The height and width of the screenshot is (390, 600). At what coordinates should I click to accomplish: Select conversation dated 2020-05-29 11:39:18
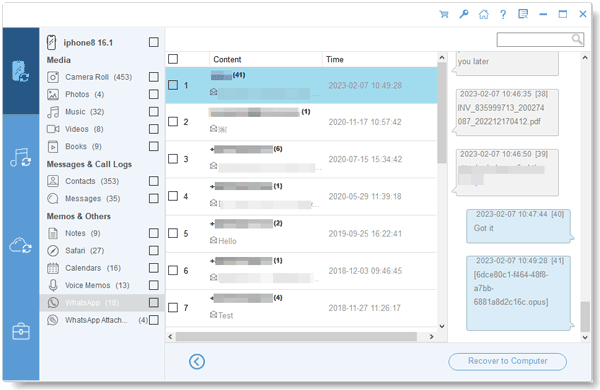coord(302,196)
